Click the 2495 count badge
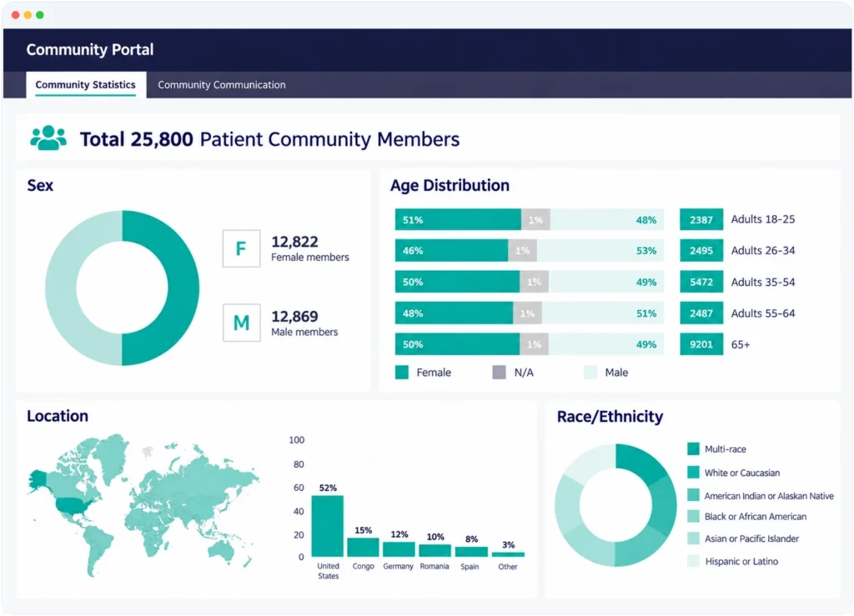Screen dimensions: 854x616 701,251
